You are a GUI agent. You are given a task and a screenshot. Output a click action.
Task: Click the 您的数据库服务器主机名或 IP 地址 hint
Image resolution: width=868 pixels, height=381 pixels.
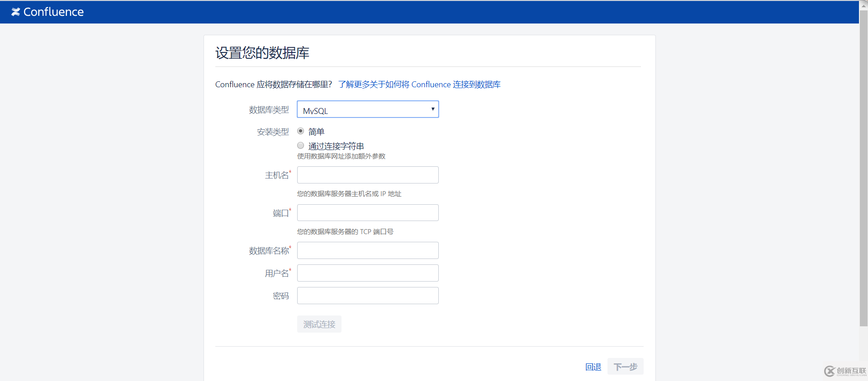coord(349,194)
